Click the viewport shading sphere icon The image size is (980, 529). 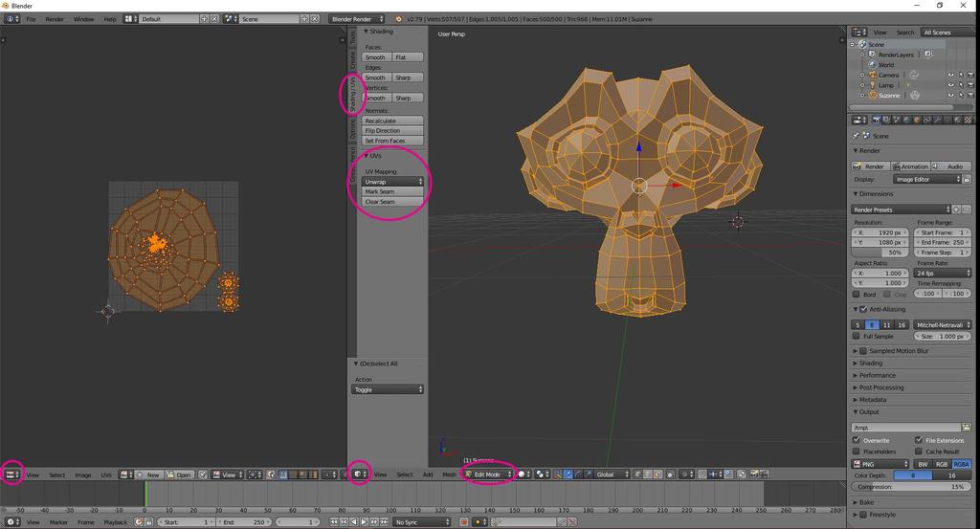click(x=523, y=474)
